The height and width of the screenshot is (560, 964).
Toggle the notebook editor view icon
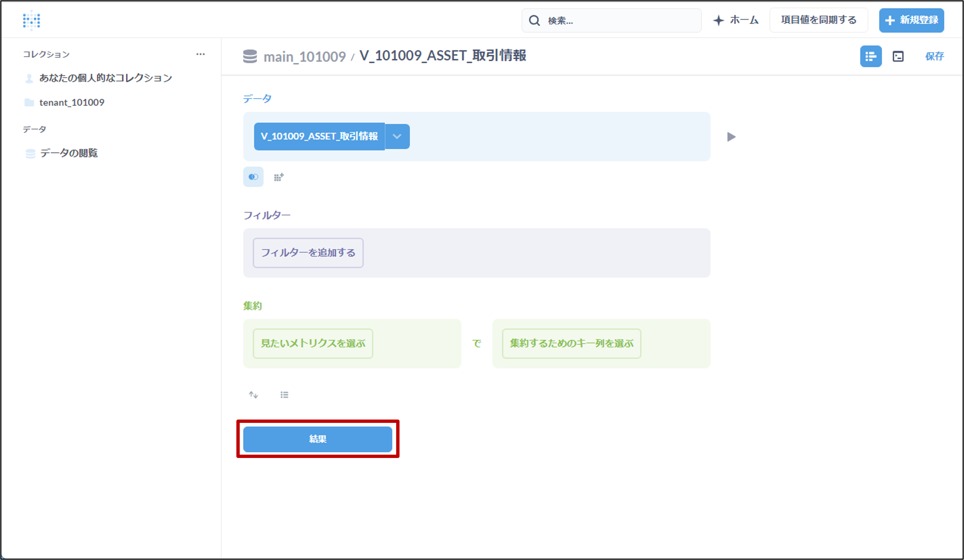pos(871,57)
